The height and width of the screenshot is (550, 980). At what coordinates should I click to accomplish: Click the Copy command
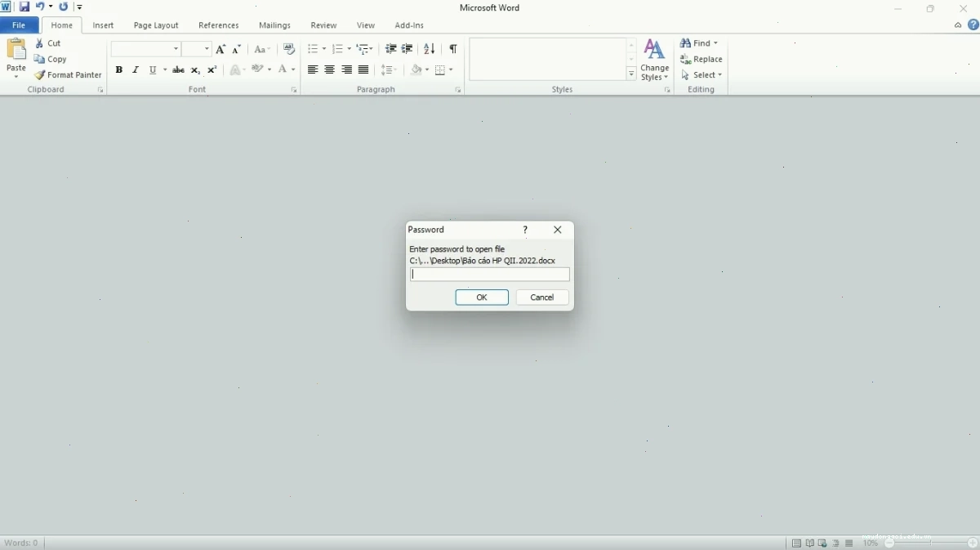[51, 59]
